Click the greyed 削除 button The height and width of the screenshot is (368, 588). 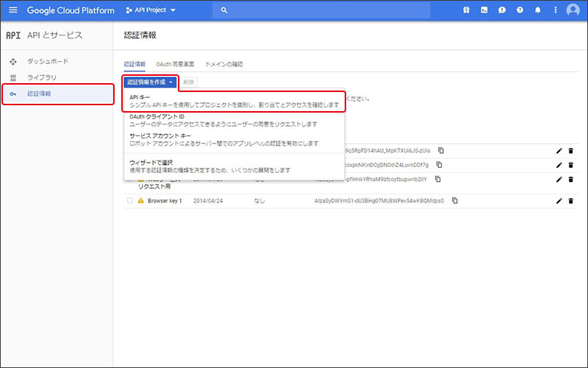point(188,82)
